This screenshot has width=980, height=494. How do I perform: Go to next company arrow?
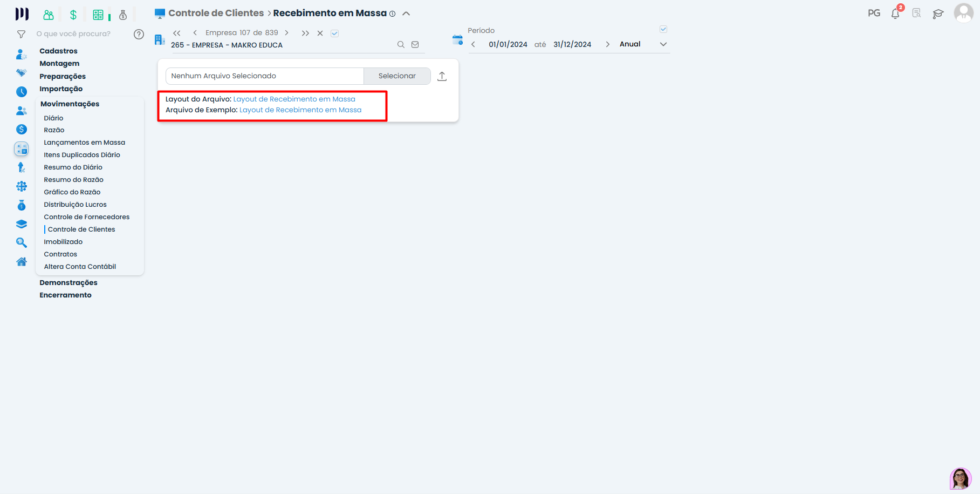287,33
